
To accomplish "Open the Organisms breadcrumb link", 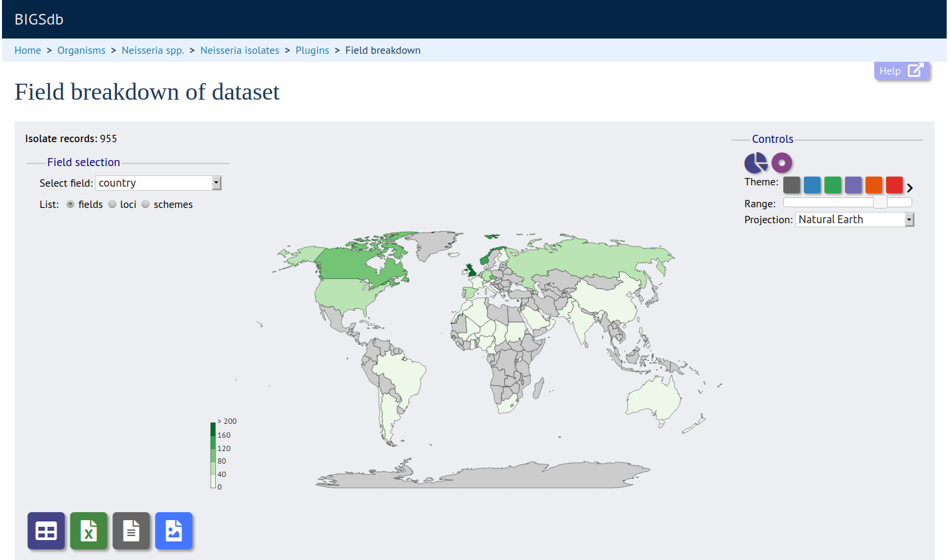I will [81, 50].
